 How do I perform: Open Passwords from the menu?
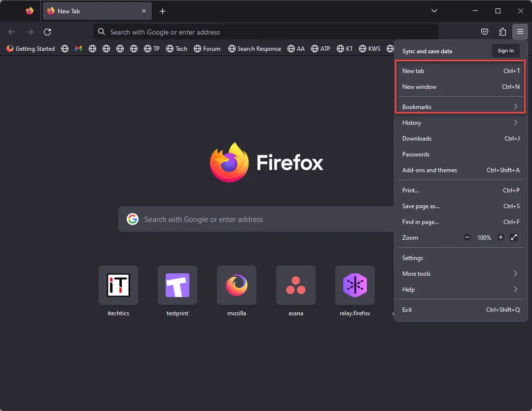click(461, 154)
